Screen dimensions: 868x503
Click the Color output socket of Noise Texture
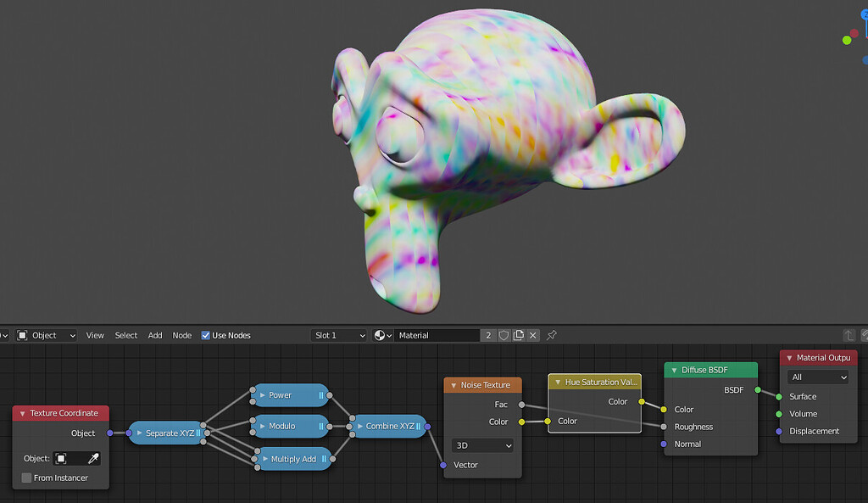point(521,422)
